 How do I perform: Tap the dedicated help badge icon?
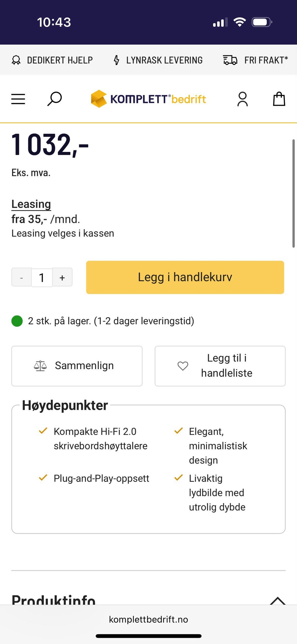(x=16, y=60)
